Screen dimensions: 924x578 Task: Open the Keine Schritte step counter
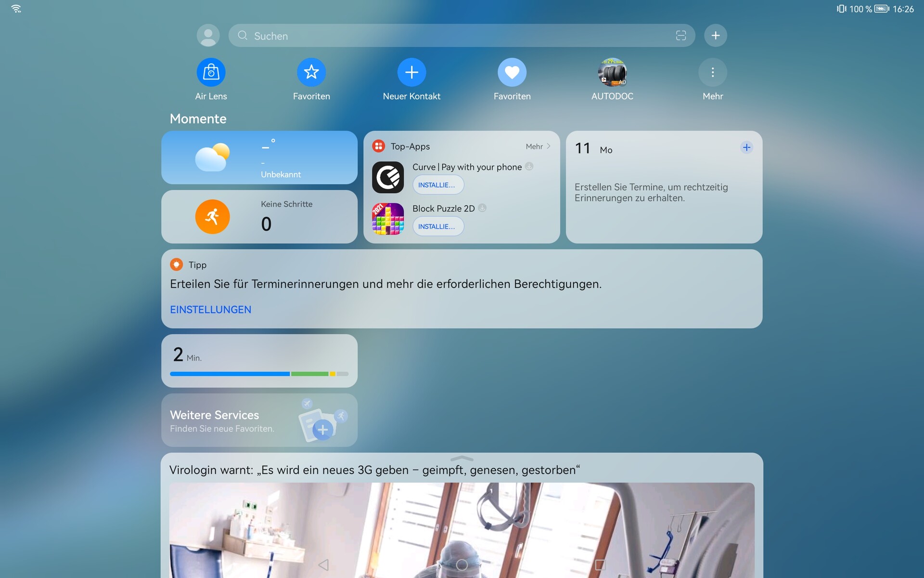point(259,217)
